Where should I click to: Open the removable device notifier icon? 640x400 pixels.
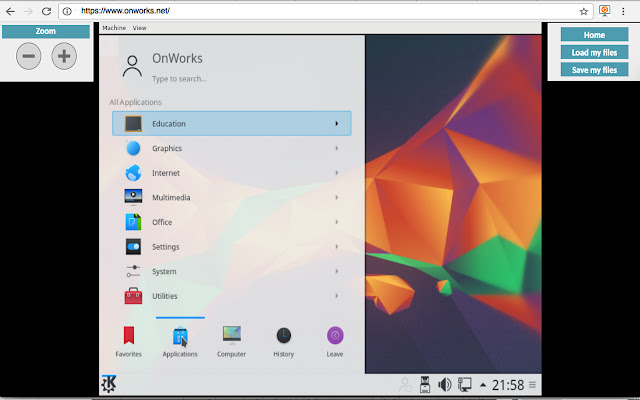[424, 385]
